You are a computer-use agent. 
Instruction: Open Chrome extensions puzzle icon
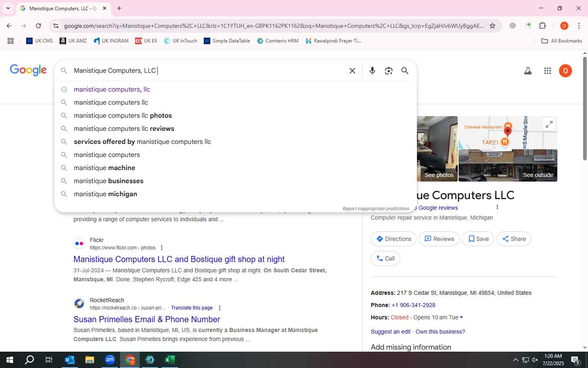(543, 26)
